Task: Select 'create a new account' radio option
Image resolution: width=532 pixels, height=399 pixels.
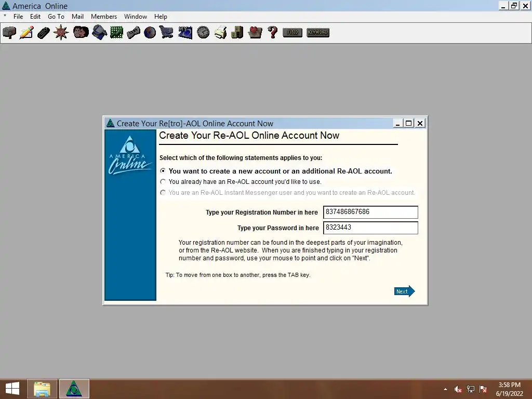Action: 163,171
